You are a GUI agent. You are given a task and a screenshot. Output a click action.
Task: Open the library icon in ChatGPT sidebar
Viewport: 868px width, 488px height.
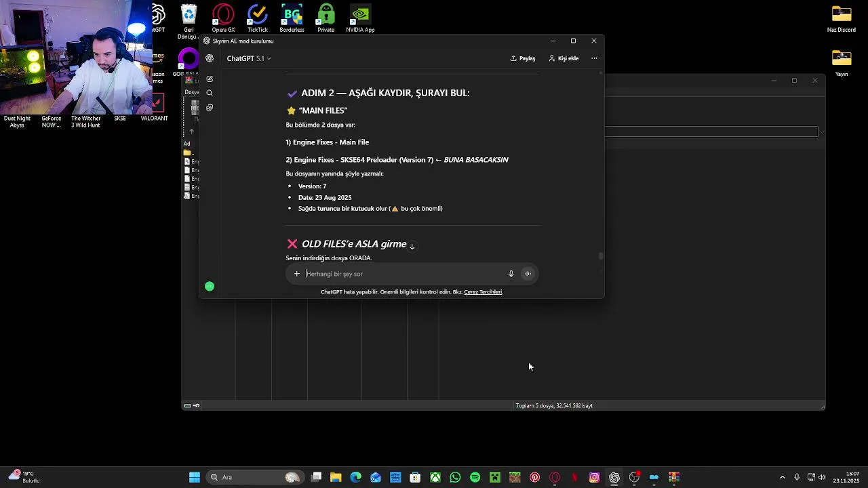[x=210, y=108]
